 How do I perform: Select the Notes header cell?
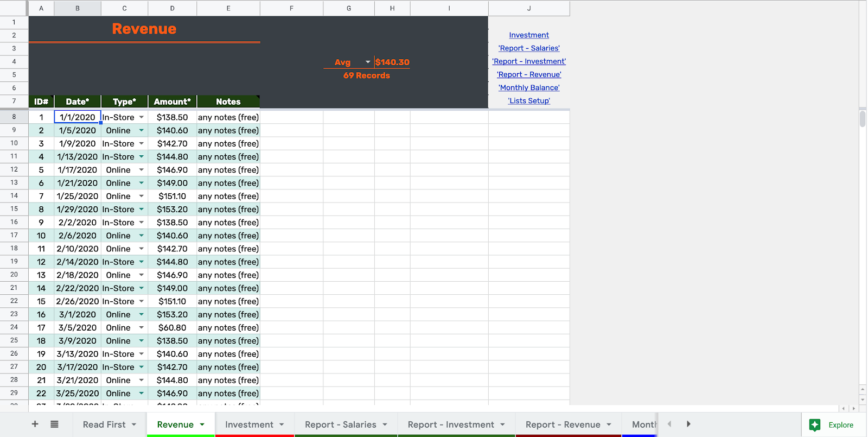click(x=228, y=102)
